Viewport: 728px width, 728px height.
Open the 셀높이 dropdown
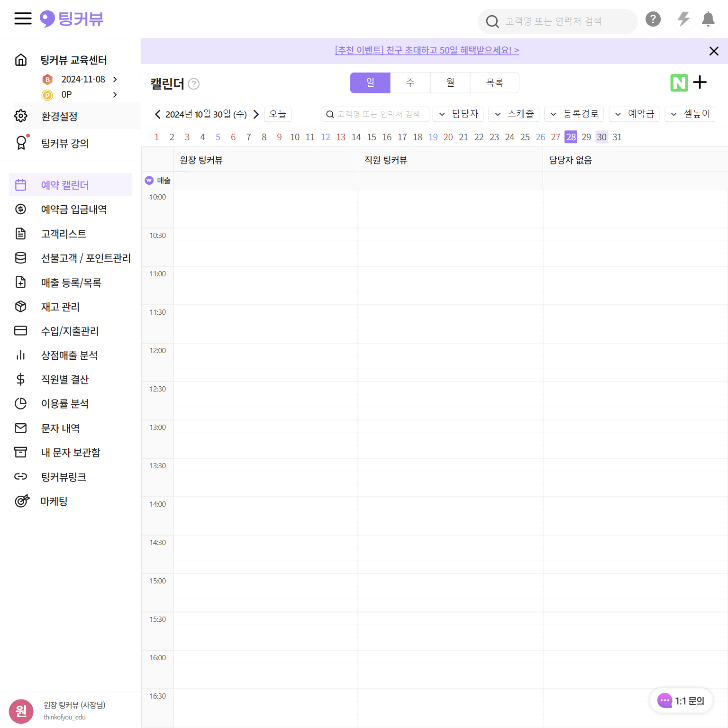690,114
